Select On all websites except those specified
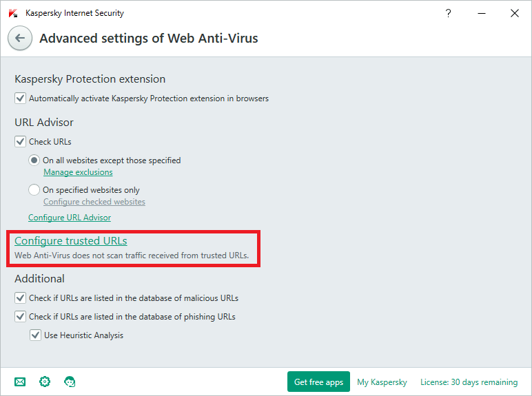 tap(34, 160)
